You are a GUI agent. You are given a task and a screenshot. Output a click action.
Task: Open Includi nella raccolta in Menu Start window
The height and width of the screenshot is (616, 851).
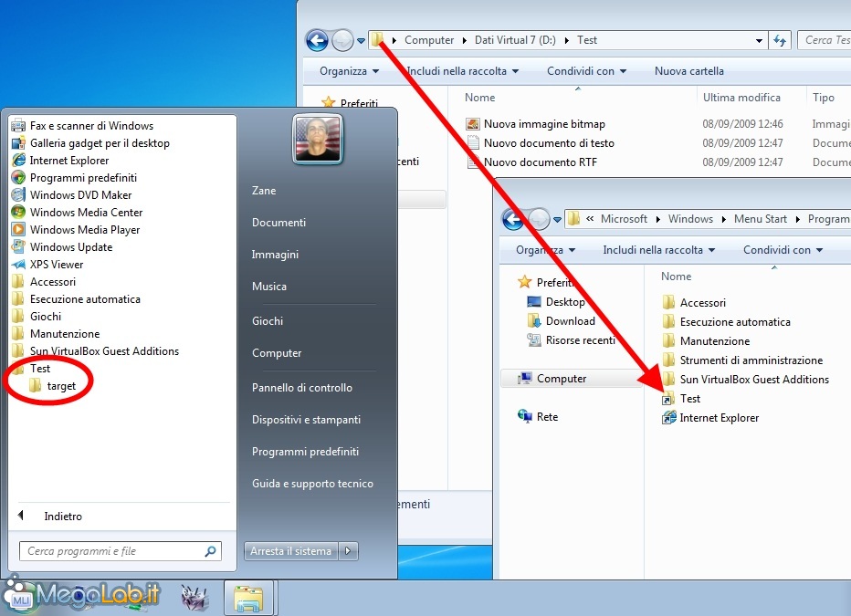659,250
